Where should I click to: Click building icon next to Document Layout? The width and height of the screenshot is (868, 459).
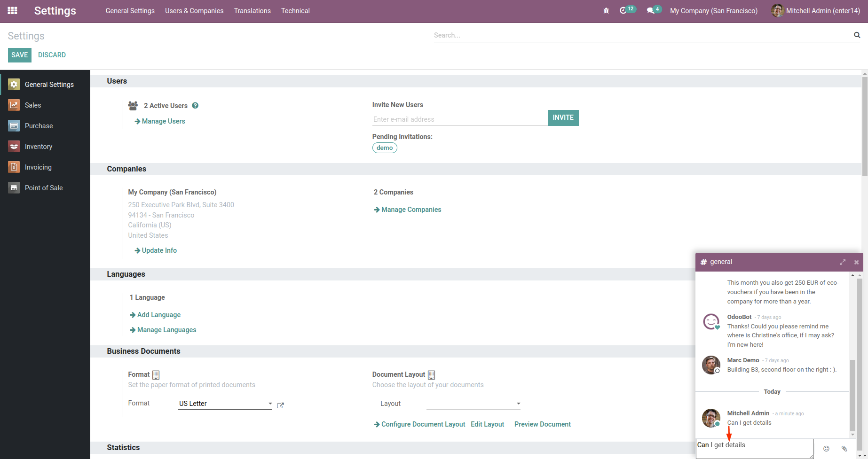[432, 375]
